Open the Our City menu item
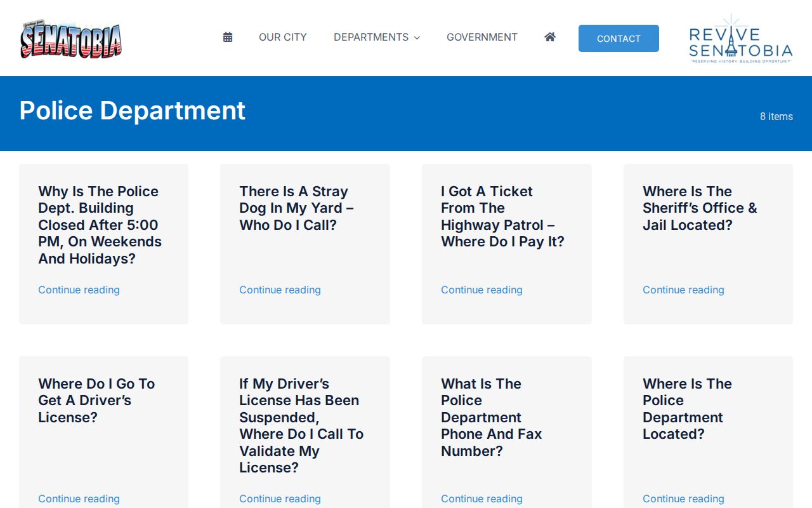Image resolution: width=812 pixels, height=508 pixels. coord(283,37)
